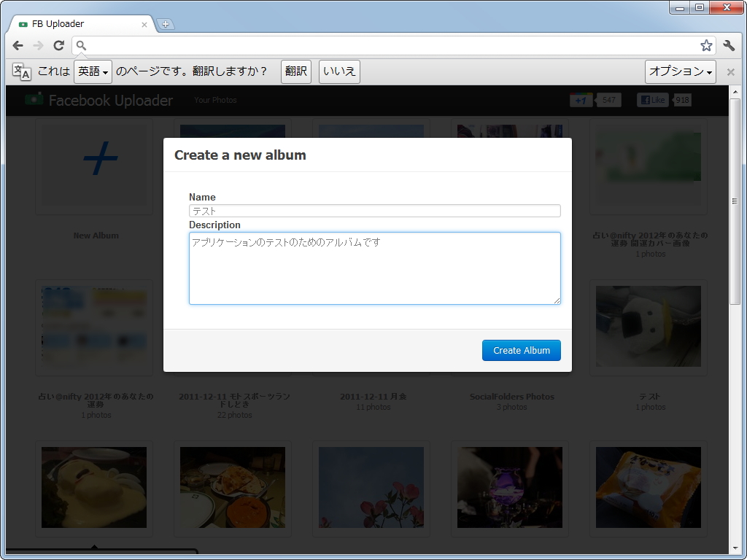747x560 pixels.
Task: Click the Google +1 button
Action: pos(581,100)
